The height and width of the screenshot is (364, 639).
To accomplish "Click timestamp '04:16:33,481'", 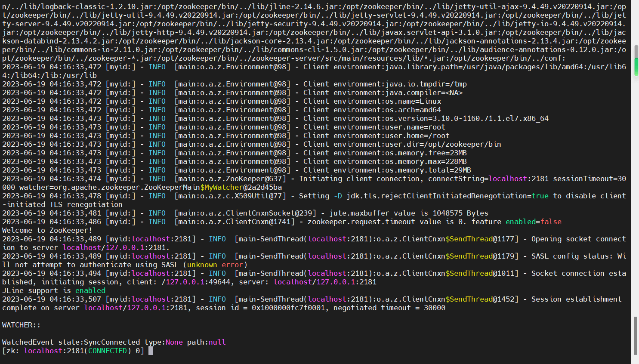I will point(75,213).
